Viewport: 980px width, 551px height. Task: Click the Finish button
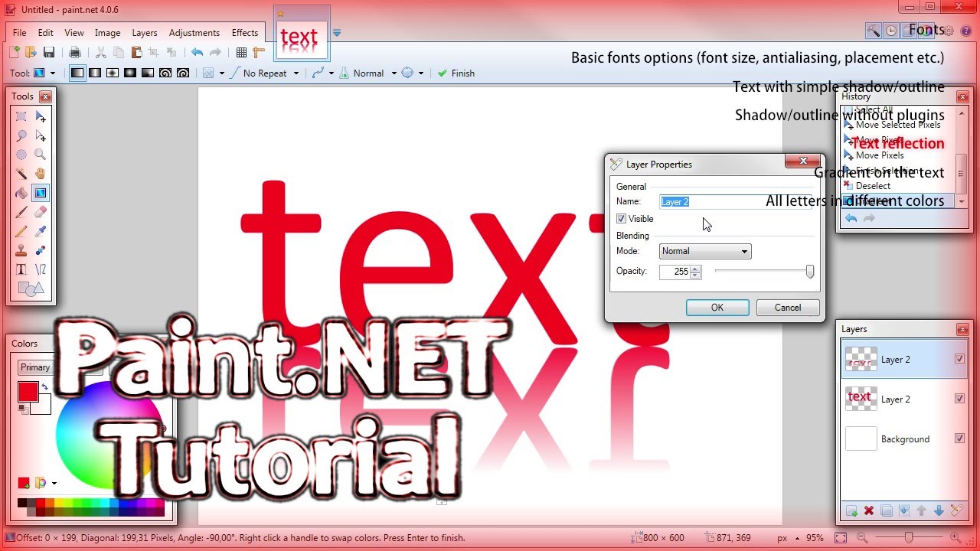click(x=456, y=73)
